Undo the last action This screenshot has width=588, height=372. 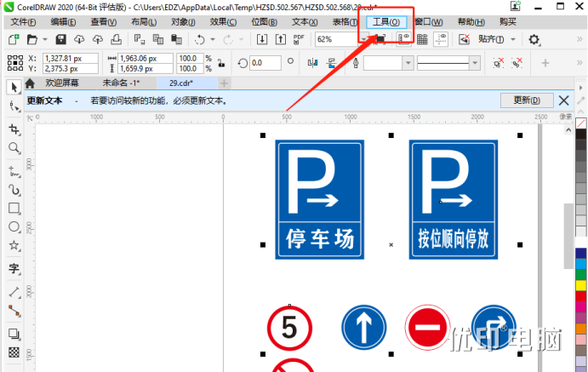click(200, 39)
